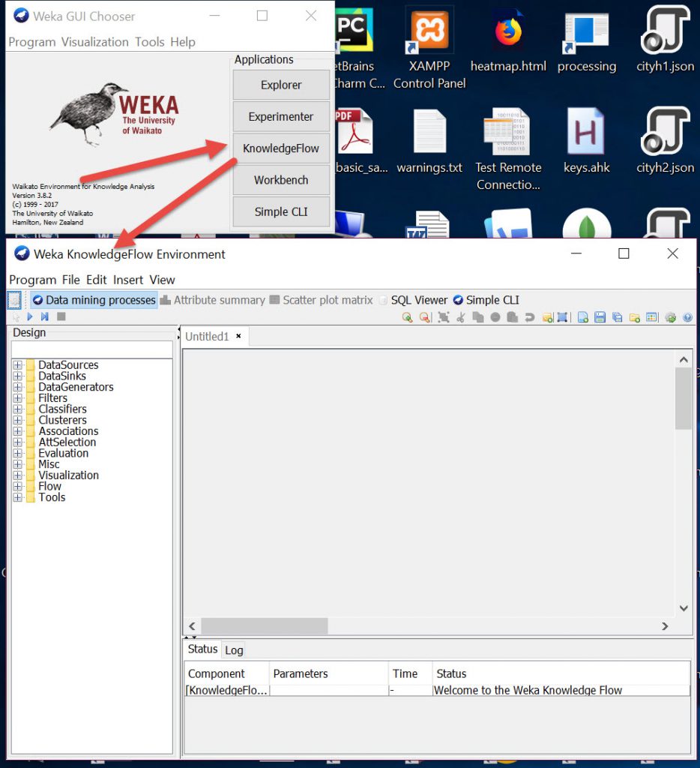Run the flow with the play icon
The height and width of the screenshot is (768, 700).
click(30, 317)
